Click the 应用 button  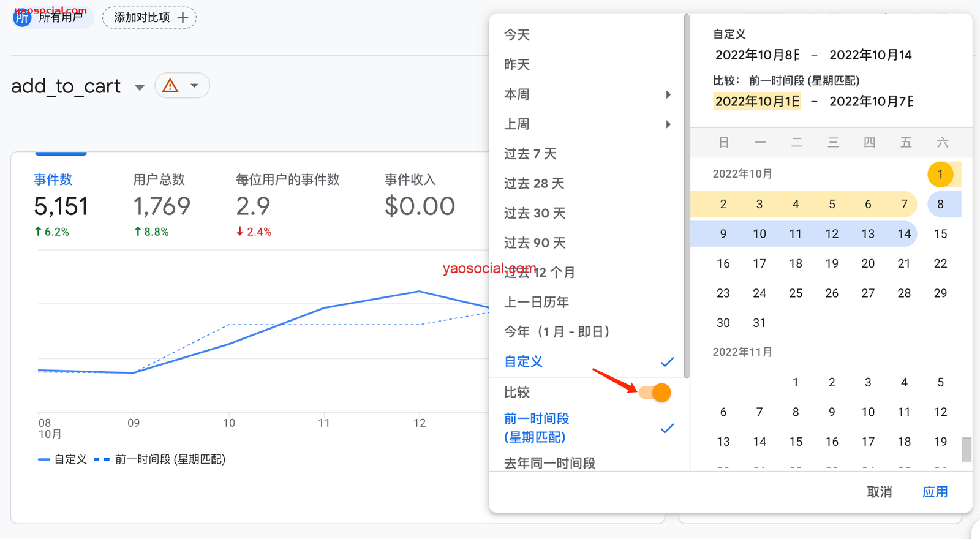click(x=935, y=492)
